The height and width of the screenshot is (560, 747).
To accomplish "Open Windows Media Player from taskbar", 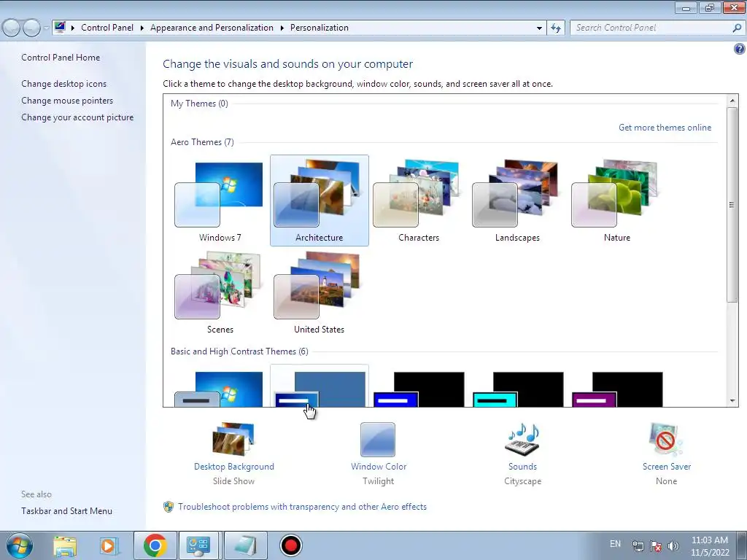I will (x=108, y=545).
